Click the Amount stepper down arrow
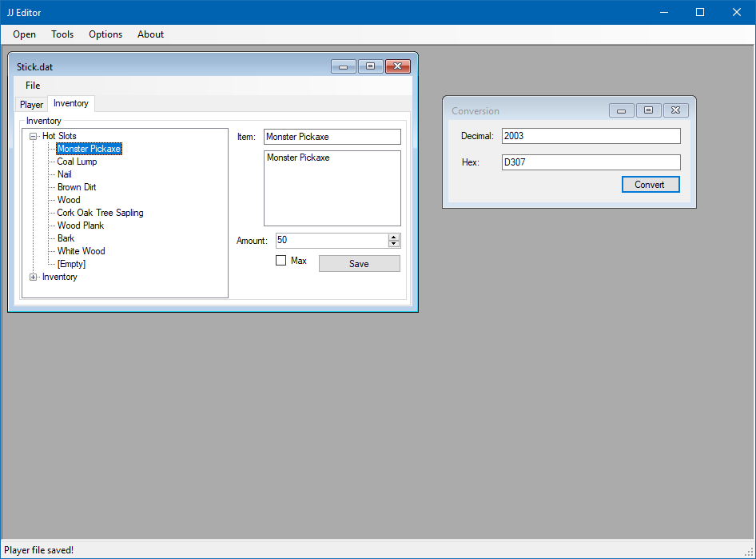 (x=393, y=244)
